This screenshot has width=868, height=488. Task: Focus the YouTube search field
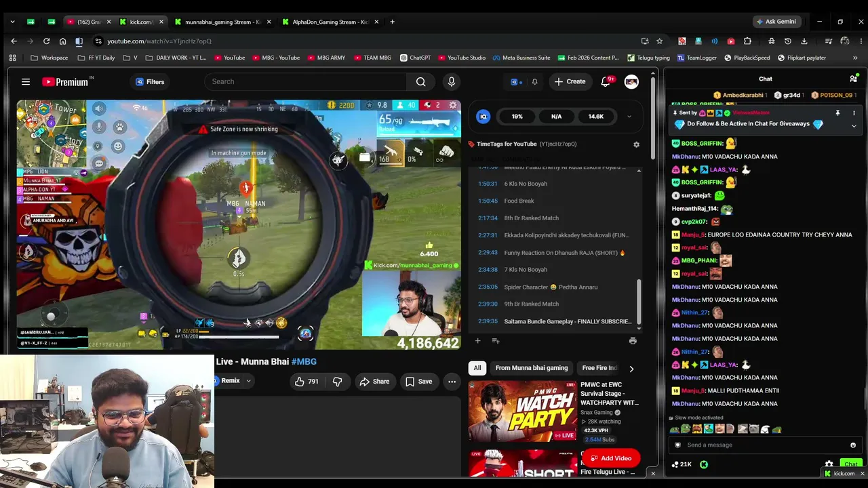pos(305,82)
